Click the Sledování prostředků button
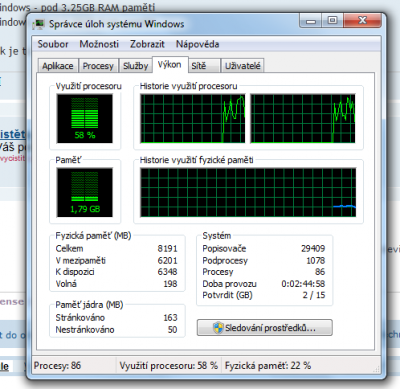This screenshot has height=389, width=400. [265, 328]
